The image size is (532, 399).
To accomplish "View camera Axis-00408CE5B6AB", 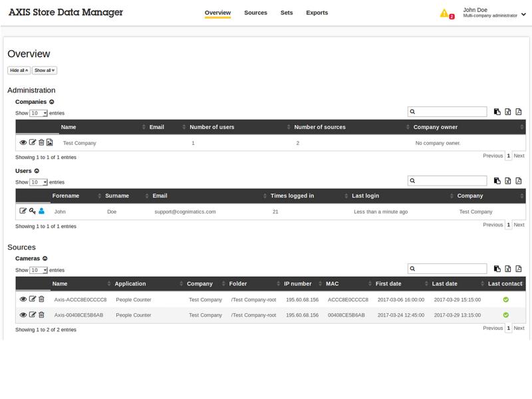I will pos(23,315).
